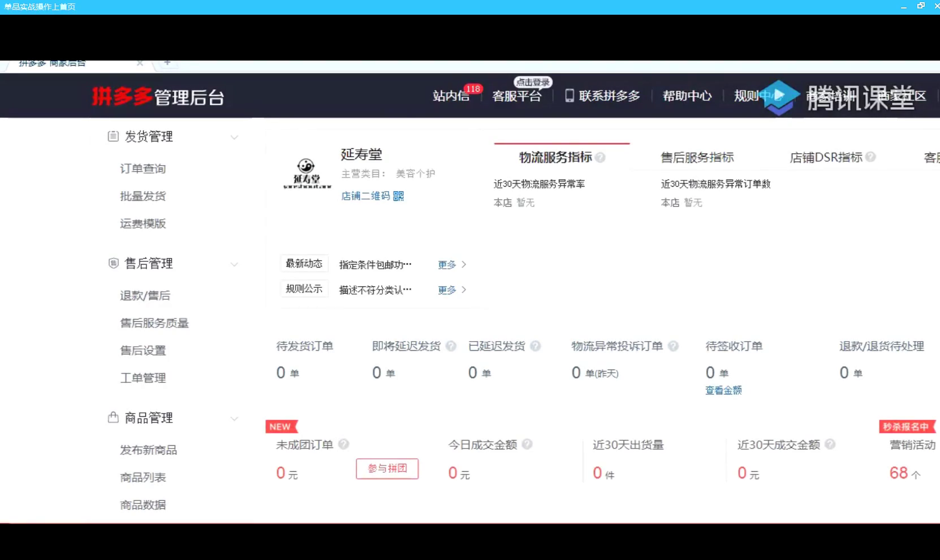Click phone icon beside 联系拼多多
The width and height of the screenshot is (940, 560).
(570, 96)
